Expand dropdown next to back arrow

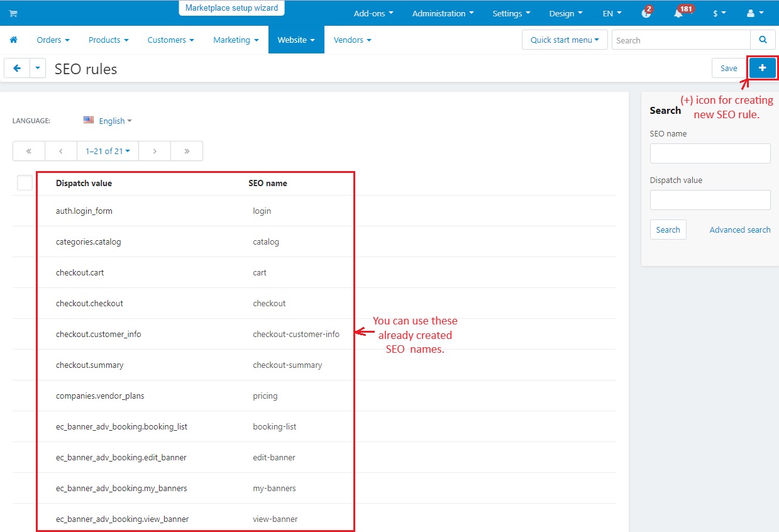point(38,68)
